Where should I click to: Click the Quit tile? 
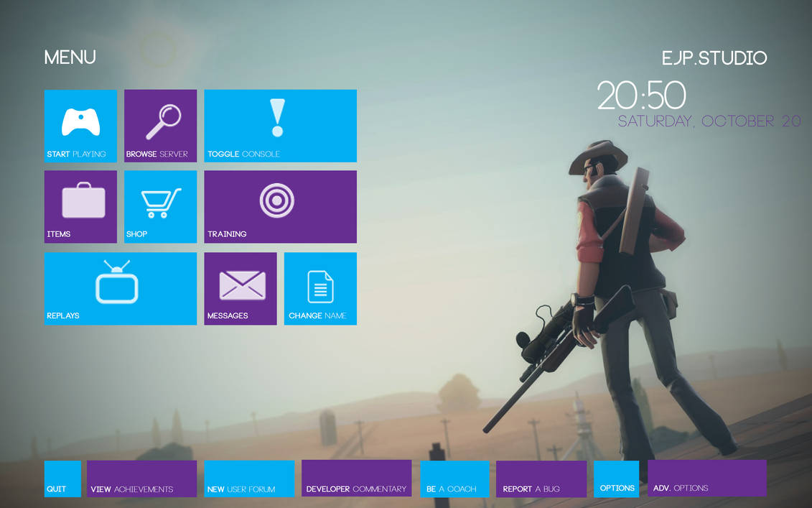(x=62, y=479)
